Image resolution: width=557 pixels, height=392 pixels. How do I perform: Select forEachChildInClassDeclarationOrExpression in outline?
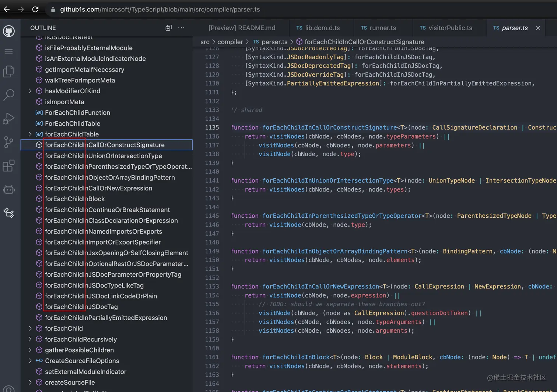pos(106,220)
